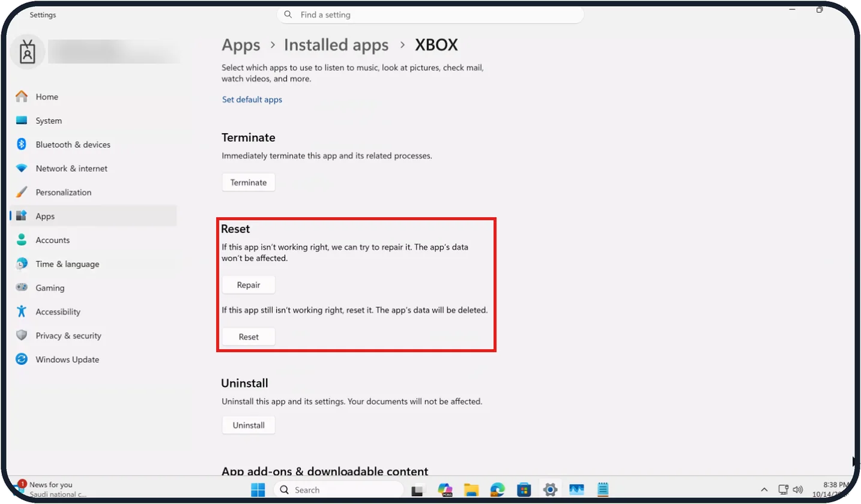Viewport: 861px width, 504px height.
Task: Open the News for you widget
Action: click(x=51, y=489)
